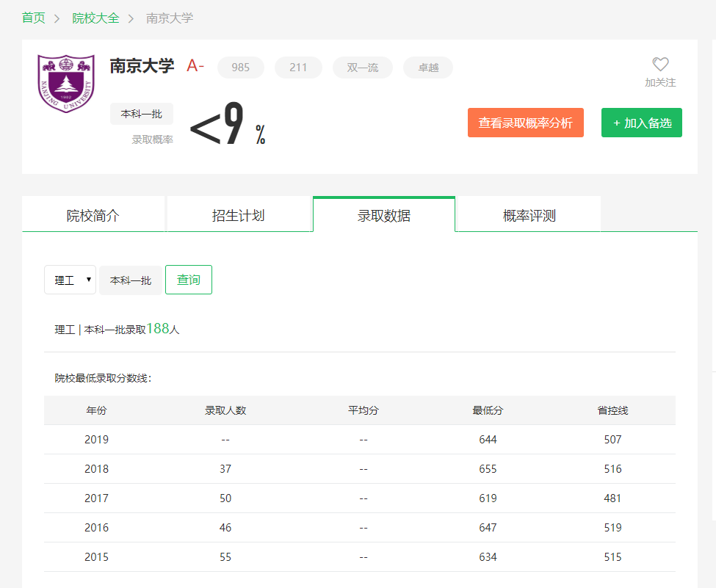Select the 2018 year cell
Viewport: 716px width, 588px height.
[96, 469]
